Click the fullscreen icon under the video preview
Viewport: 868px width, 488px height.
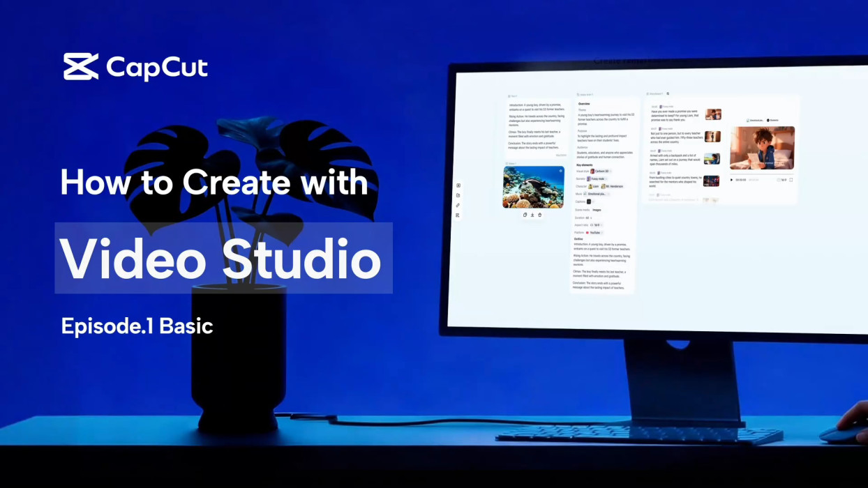point(791,180)
